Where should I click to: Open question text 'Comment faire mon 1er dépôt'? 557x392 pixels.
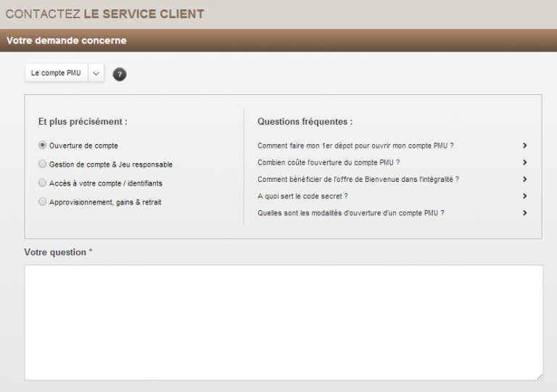point(355,146)
